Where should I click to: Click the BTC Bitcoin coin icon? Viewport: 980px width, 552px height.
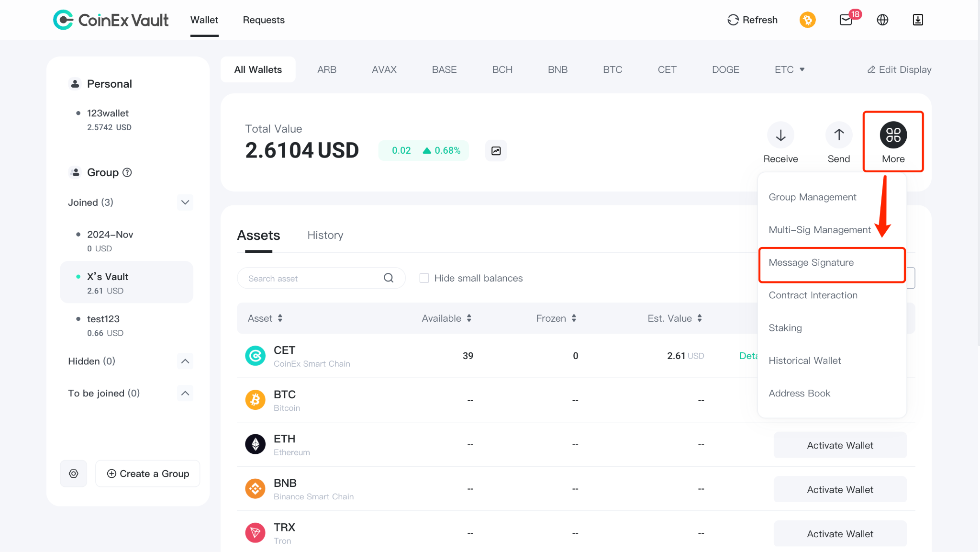coord(256,400)
